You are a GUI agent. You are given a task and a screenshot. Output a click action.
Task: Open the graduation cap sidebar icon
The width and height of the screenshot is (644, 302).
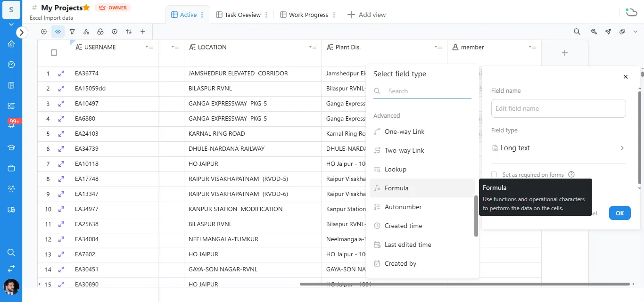coord(11,147)
